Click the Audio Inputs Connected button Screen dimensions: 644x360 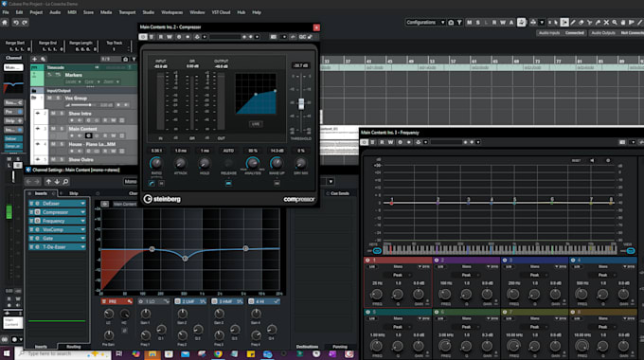[x=562, y=33]
